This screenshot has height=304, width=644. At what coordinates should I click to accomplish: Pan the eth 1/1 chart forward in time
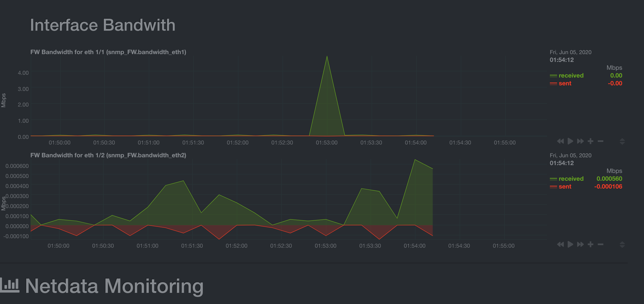[580, 141]
